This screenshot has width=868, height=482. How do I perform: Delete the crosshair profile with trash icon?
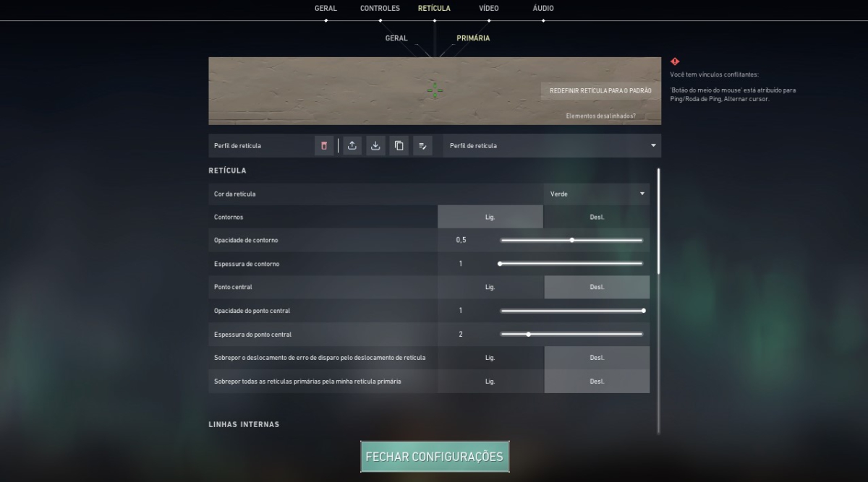click(x=324, y=146)
